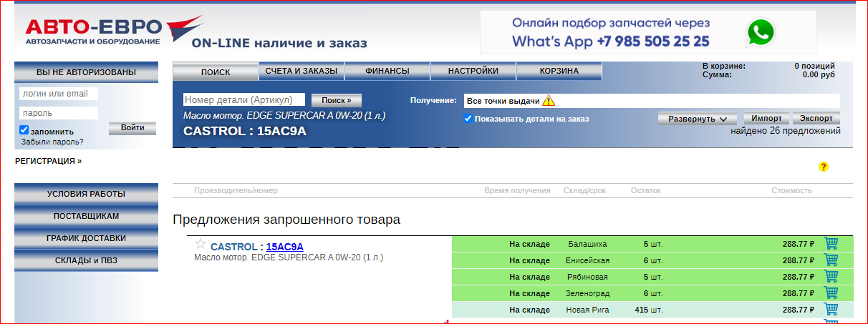Open the yellow question mark help icon
The width and height of the screenshot is (868, 324).
tap(824, 167)
